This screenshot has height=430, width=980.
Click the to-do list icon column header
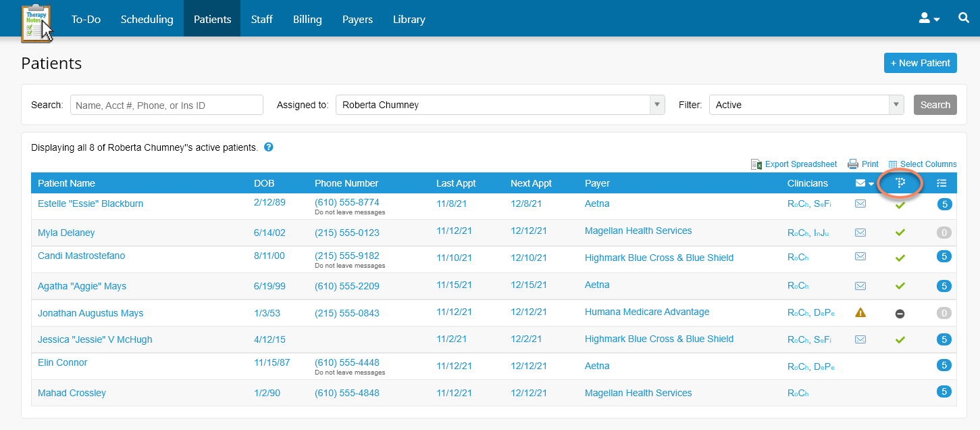[942, 183]
